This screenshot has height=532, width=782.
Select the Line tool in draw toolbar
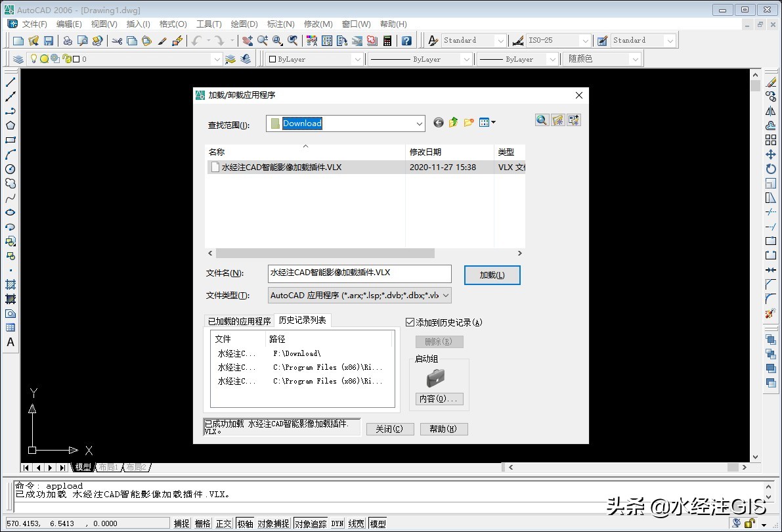pyautogui.click(x=11, y=82)
